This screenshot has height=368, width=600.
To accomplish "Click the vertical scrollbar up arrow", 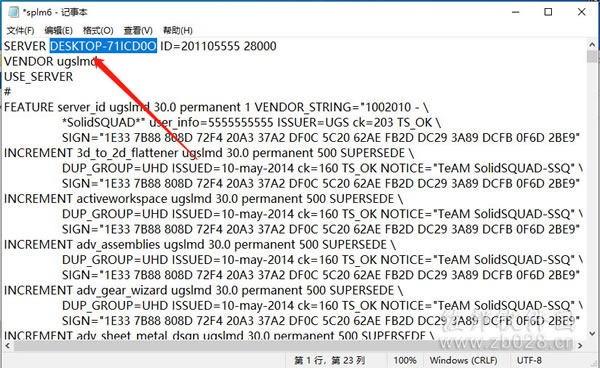I will coord(593,44).
